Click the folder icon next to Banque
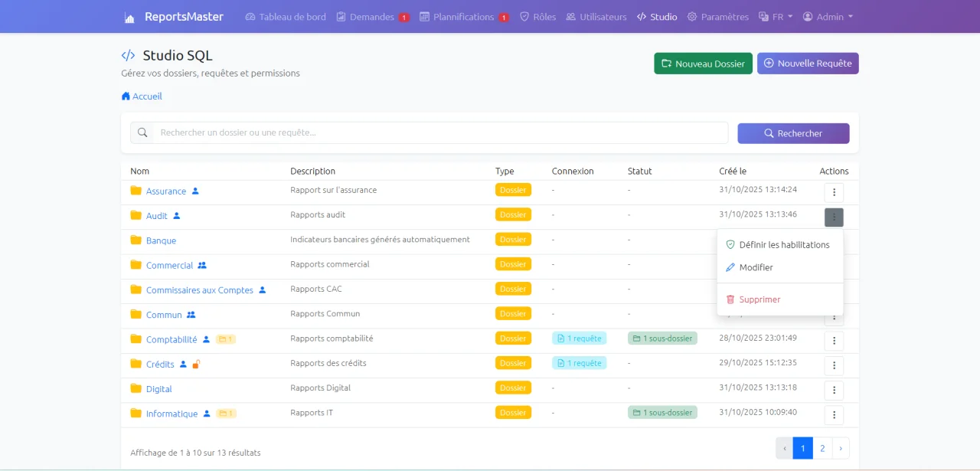The height and width of the screenshot is (471, 980). 136,240
